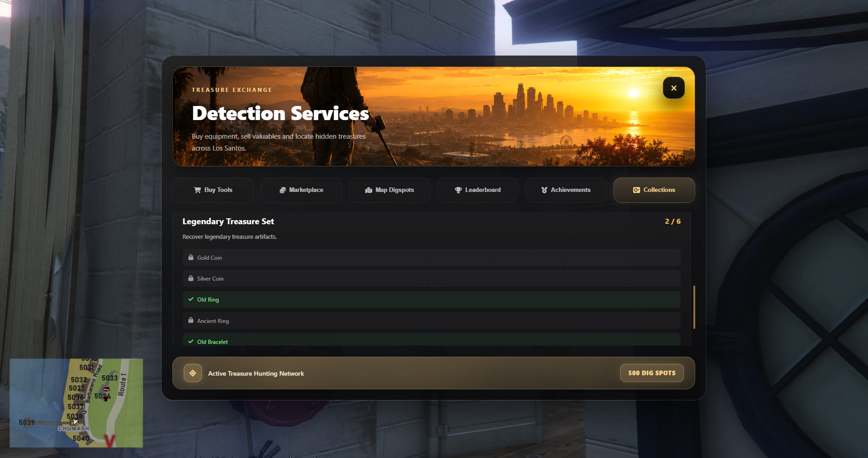Click the medal icon in Achievements
This screenshot has height=458, width=868.
pyautogui.click(x=544, y=190)
